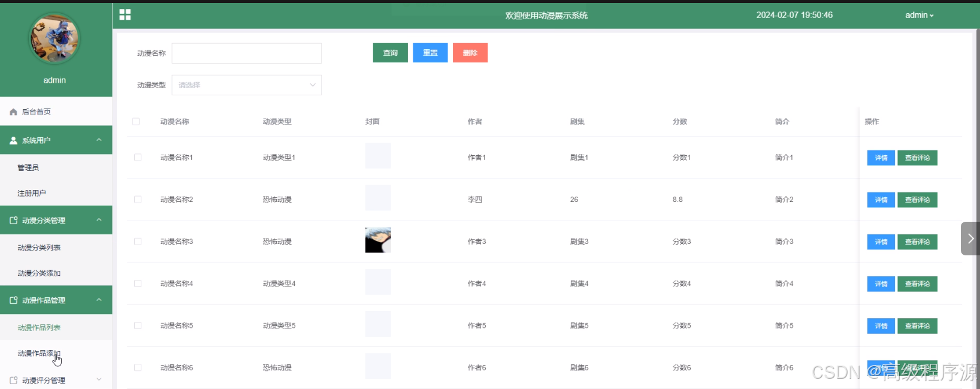Go to 后台首页 in the sidebar
This screenshot has height=389, width=980.
[x=56, y=111]
